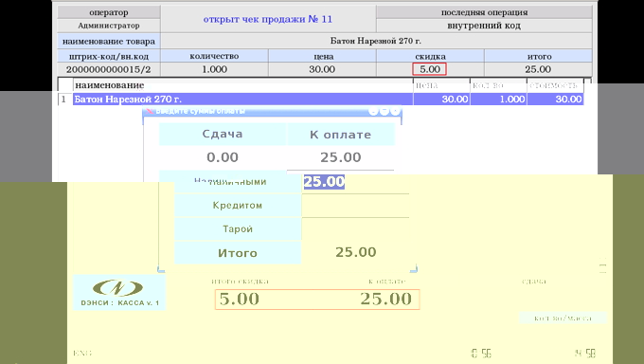Click the Администратор operator name
644x364 pixels.
tap(108, 26)
